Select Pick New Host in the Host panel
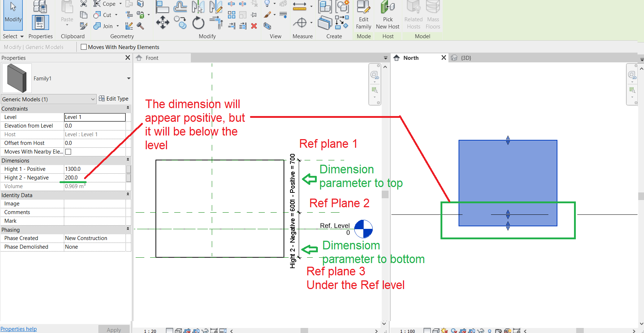Screen dimensions: 644x333 (x=387, y=15)
